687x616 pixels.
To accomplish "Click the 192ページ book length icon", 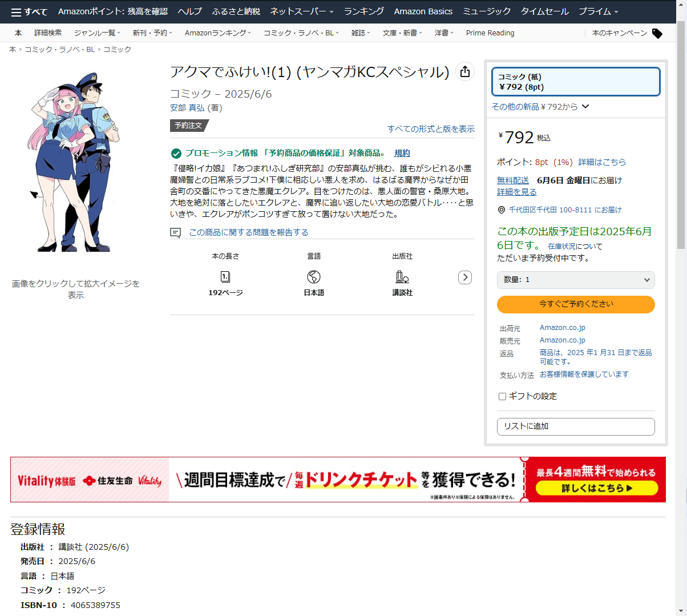I will click(225, 277).
